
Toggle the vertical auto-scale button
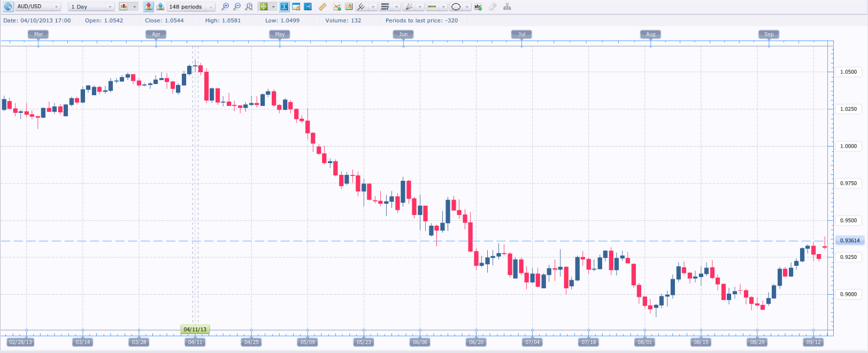[x=285, y=6]
